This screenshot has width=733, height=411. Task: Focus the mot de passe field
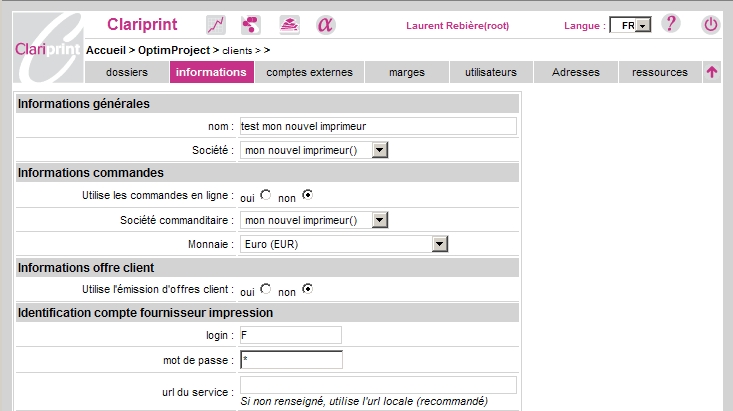click(x=291, y=359)
